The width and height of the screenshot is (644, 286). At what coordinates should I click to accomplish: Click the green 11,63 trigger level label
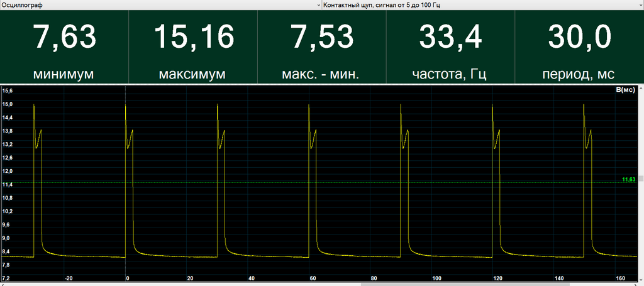[628, 180]
